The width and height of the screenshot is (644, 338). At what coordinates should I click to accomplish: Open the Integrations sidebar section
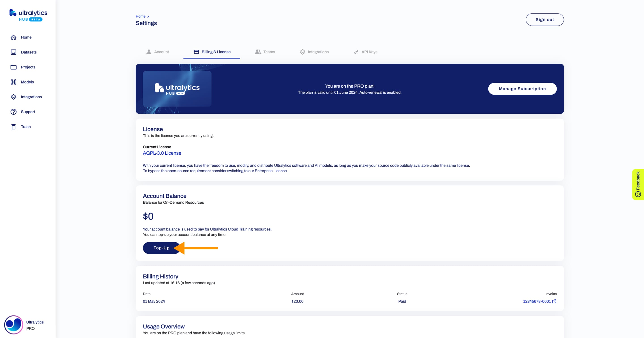tap(31, 97)
